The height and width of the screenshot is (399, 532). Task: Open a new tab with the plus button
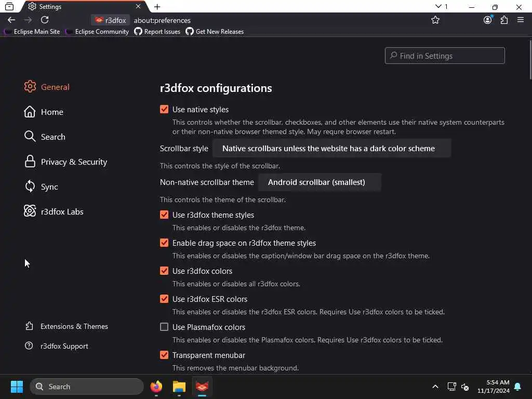157,7
